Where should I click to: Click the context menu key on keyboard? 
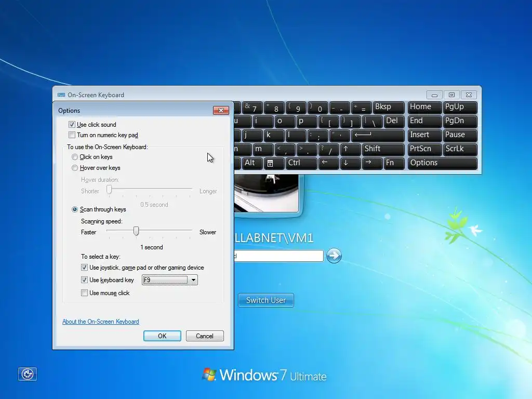click(274, 163)
